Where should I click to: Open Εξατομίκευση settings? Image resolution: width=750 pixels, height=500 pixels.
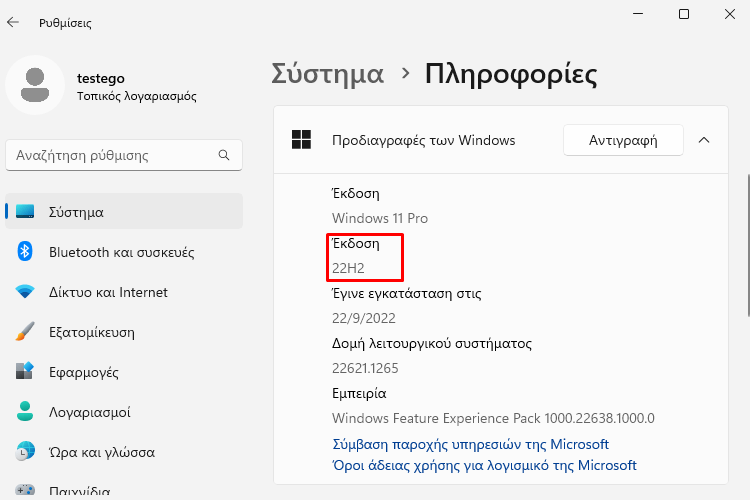[x=124, y=332]
